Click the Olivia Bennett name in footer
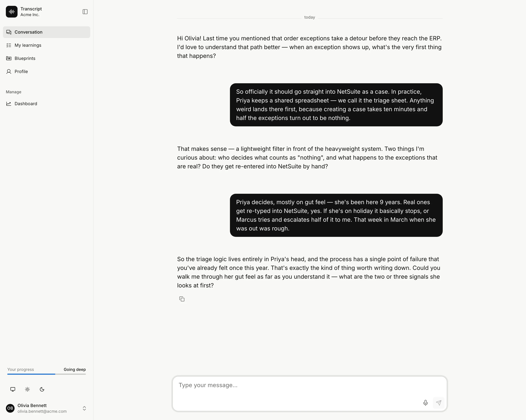Screen dimensions: 526x420 tap(32, 405)
